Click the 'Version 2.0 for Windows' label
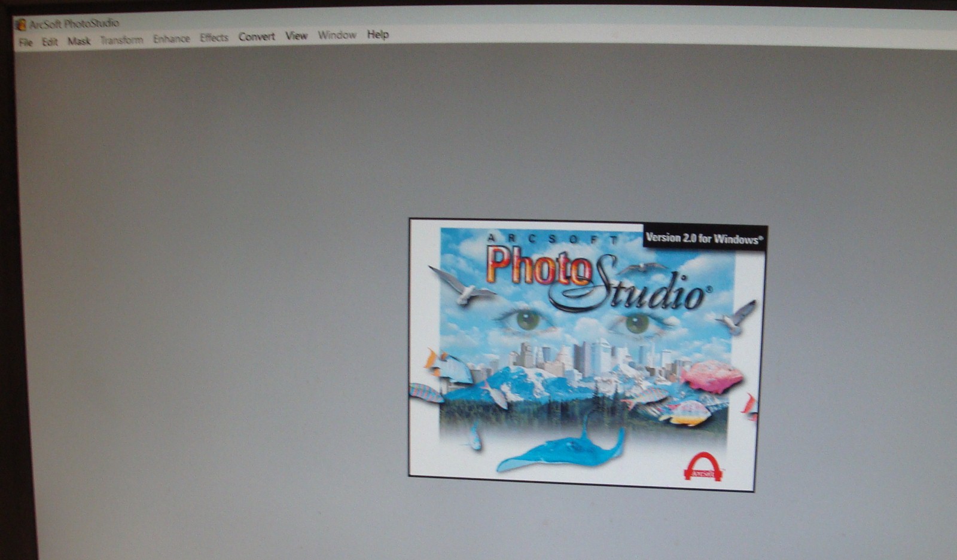957x560 pixels. click(705, 238)
